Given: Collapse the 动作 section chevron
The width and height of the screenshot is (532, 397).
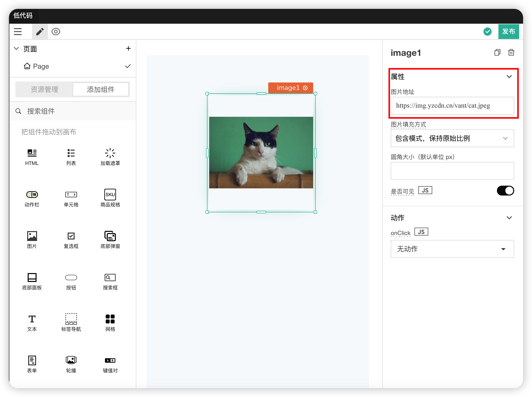Looking at the screenshot, I should point(509,218).
